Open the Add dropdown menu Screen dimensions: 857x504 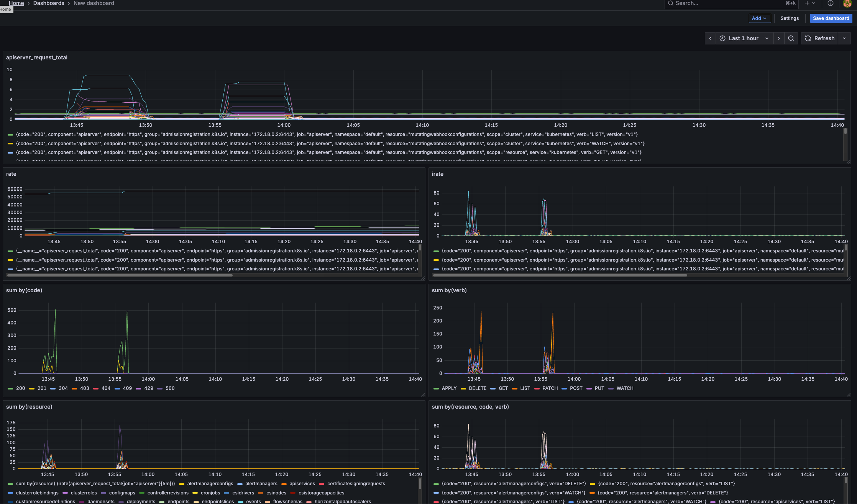click(760, 18)
